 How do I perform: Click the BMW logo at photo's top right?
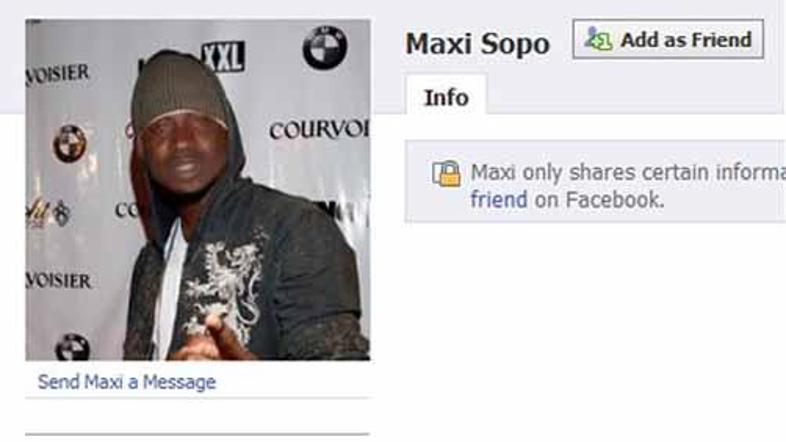click(325, 48)
